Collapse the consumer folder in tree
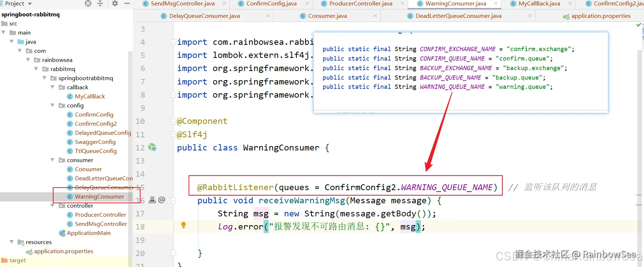The height and width of the screenshot is (267, 644). tap(52, 160)
